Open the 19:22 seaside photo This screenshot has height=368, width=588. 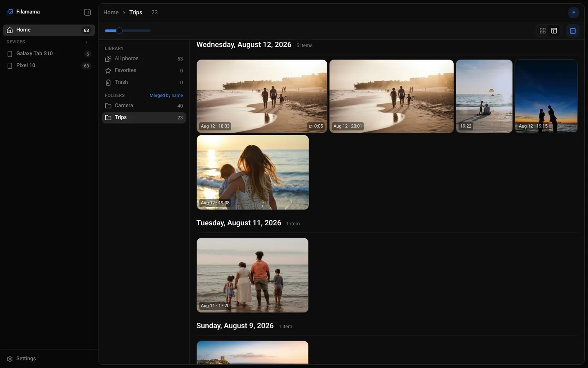pyautogui.click(x=484, y=96)
